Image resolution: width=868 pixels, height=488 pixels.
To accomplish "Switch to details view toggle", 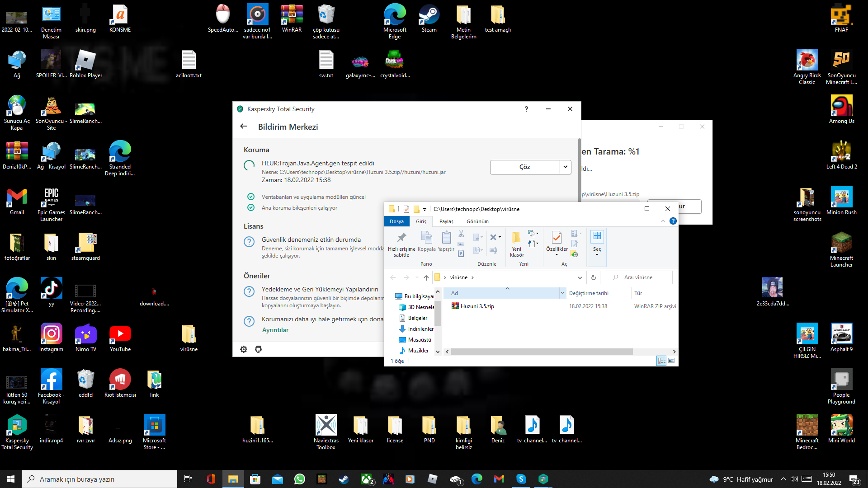I will (x=661, y=361).
